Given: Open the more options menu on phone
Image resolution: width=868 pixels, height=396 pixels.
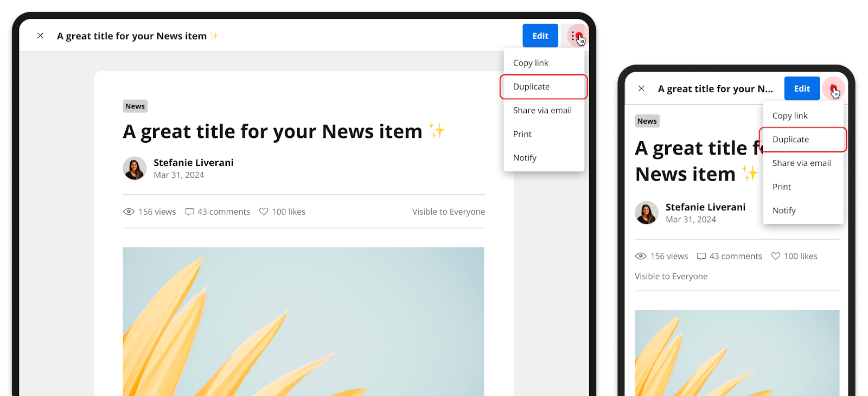Looking at the screenshot, I should pyautogui.click(x=833, y=88).
